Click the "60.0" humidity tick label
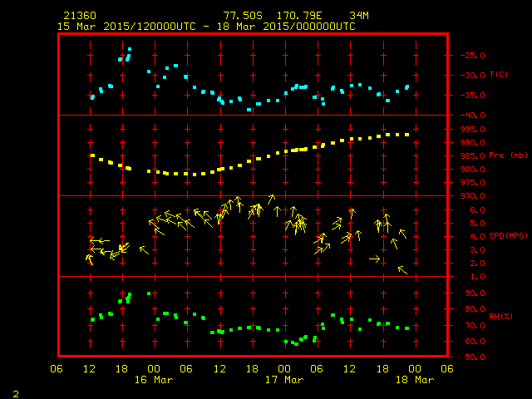 tap(475, 342)
